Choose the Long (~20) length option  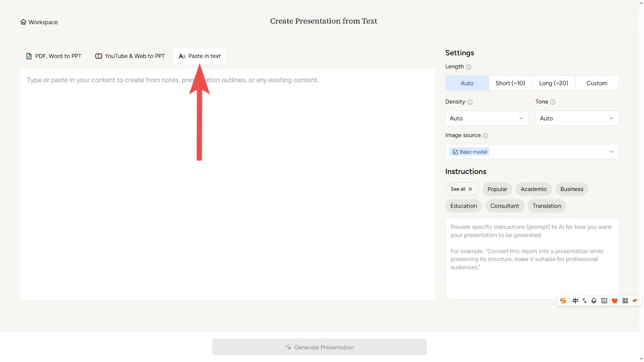553,83
